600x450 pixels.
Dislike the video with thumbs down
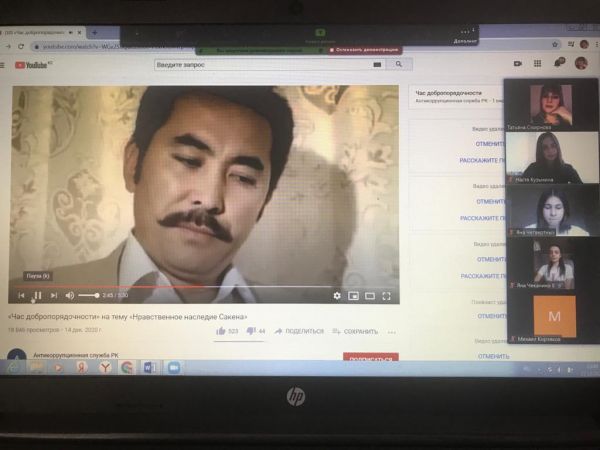point(250,331)
